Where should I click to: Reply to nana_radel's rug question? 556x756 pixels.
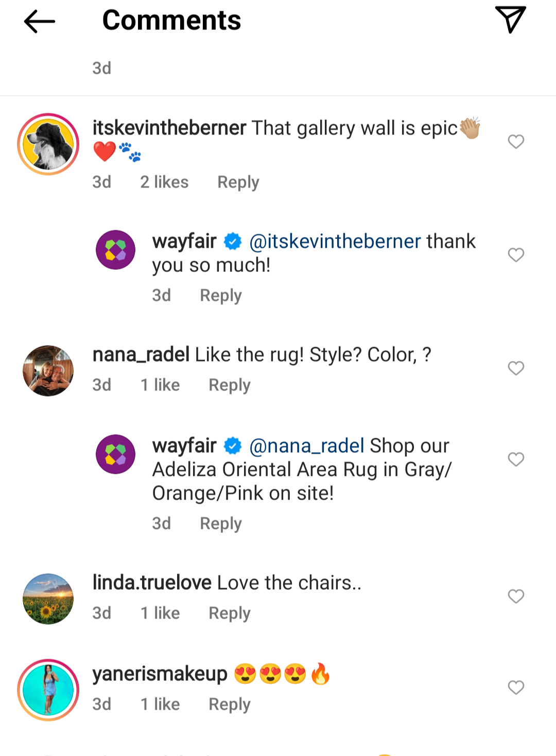[x=230, y=385]
